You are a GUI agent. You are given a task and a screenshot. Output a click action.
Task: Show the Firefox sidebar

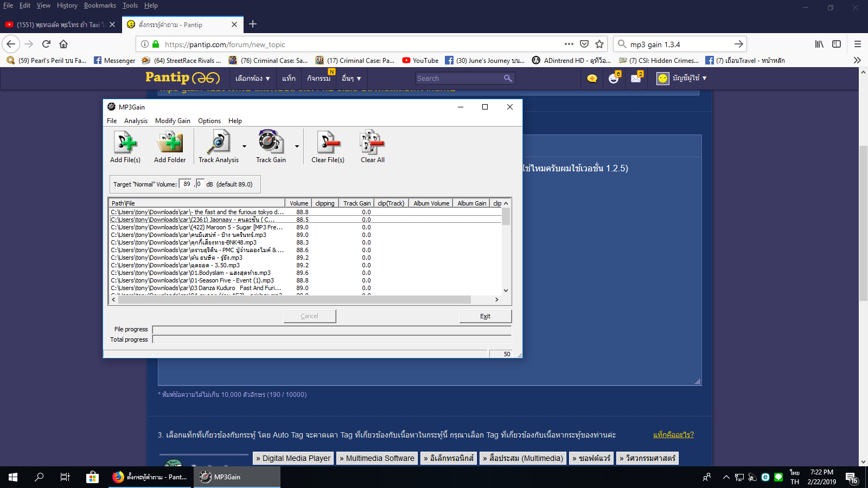coord(837,44)
